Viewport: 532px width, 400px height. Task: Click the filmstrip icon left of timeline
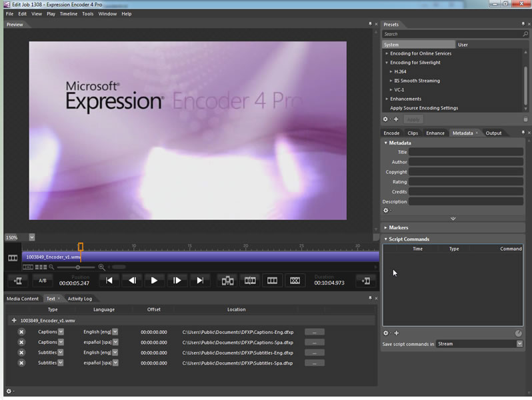point(13,258)
